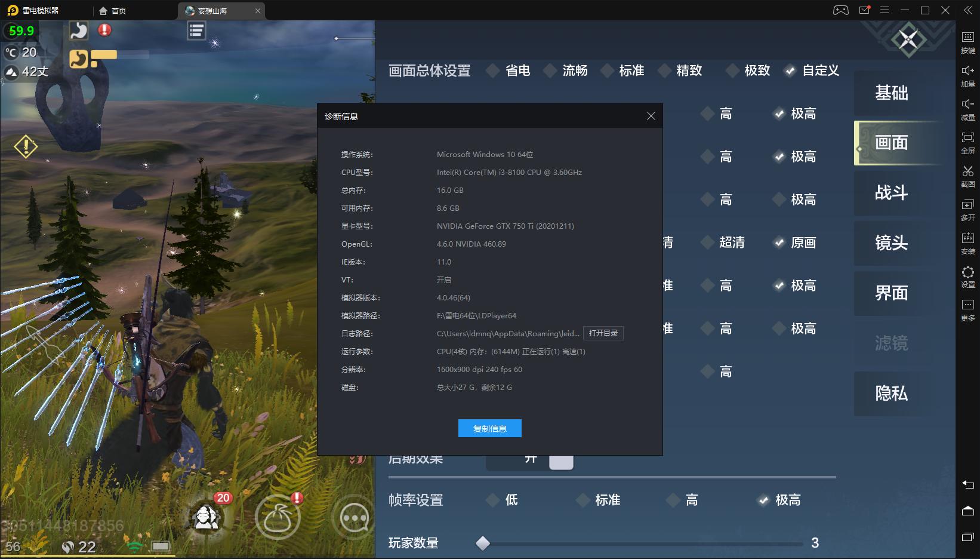Collapse the sidebar with the double-chevron icon
Screen dimensions: 980x559
tap(967, 10)
